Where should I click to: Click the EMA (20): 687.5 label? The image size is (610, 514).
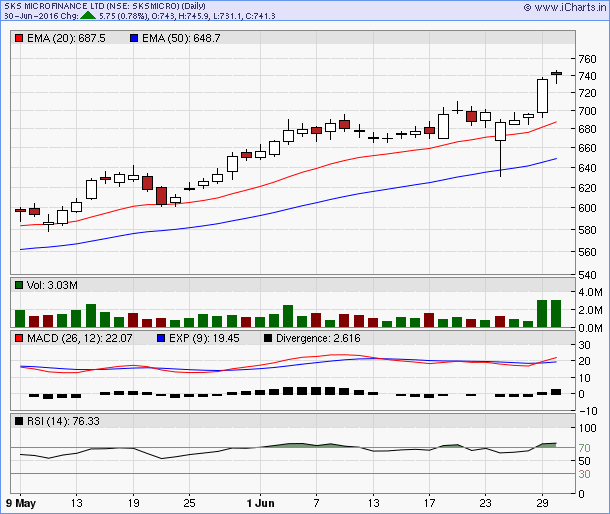click(66, 38)
